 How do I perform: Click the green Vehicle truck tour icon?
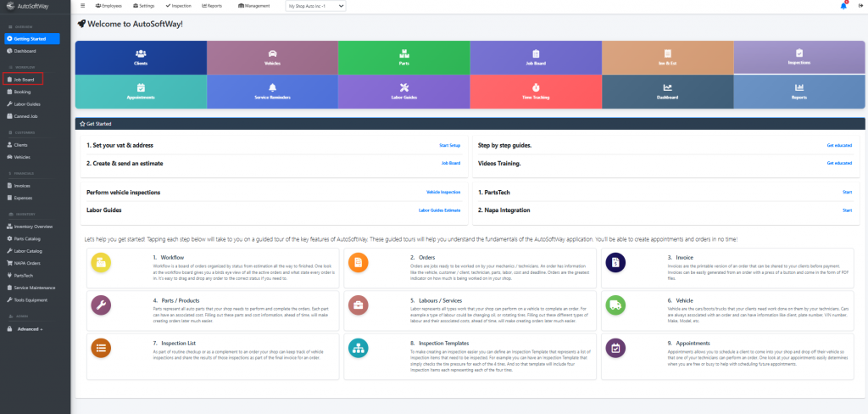point(616,304)
